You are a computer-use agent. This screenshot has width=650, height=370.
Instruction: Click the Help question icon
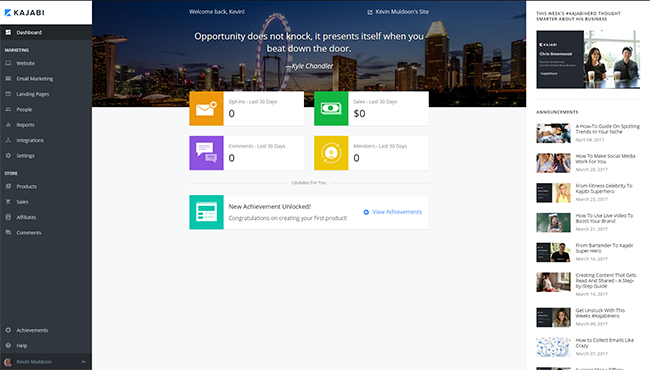coord(8,346)
